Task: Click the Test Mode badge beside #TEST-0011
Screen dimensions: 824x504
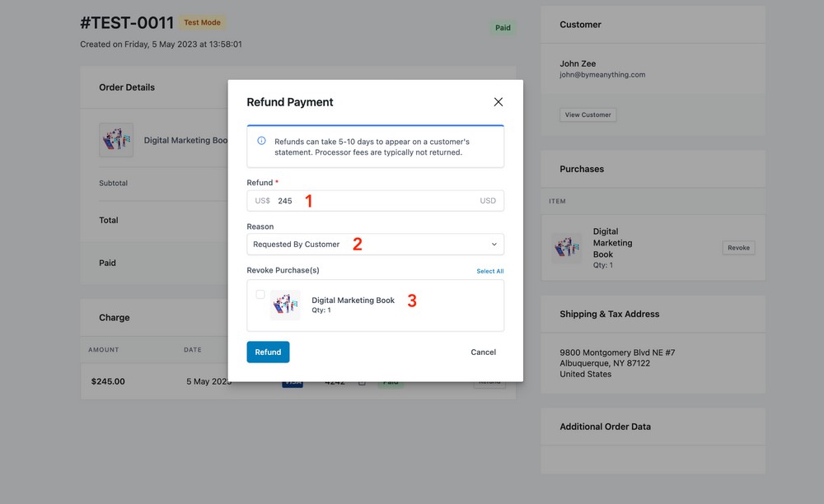Action: 202,22
